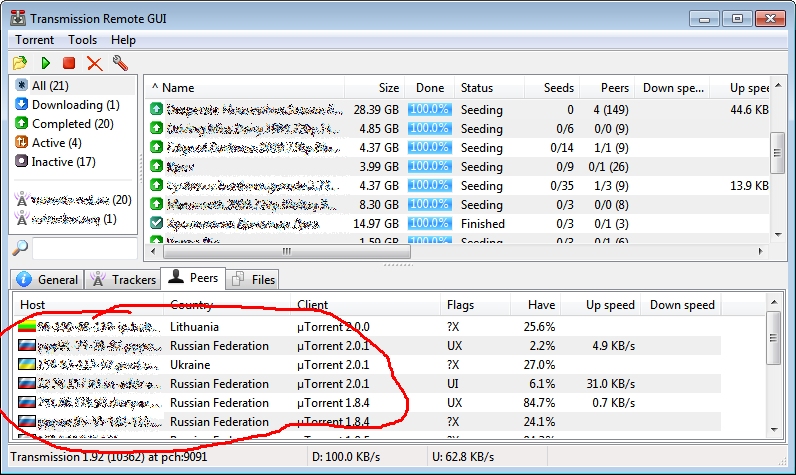Open the Help menu
796x475 pixels.
coord(123,40)
